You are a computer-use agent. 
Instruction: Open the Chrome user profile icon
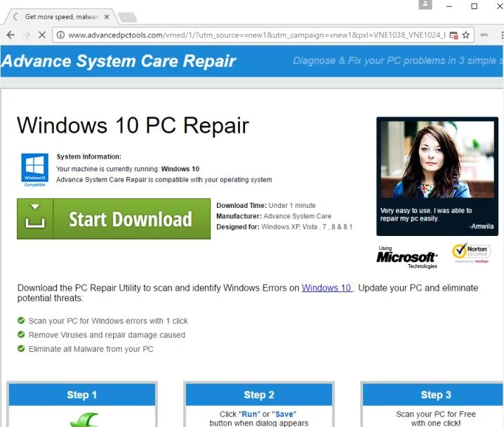point(425,4)
